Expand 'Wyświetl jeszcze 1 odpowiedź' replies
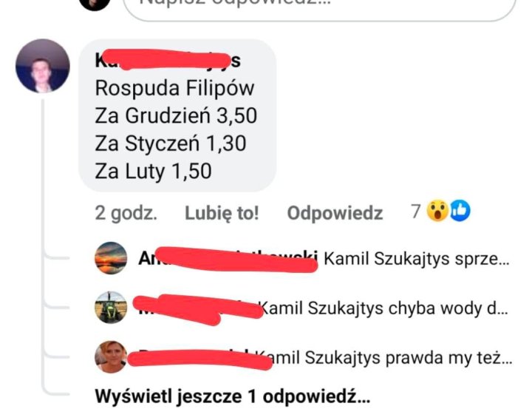This screenshot has height=409, width=532. click(x=233, y=396)
